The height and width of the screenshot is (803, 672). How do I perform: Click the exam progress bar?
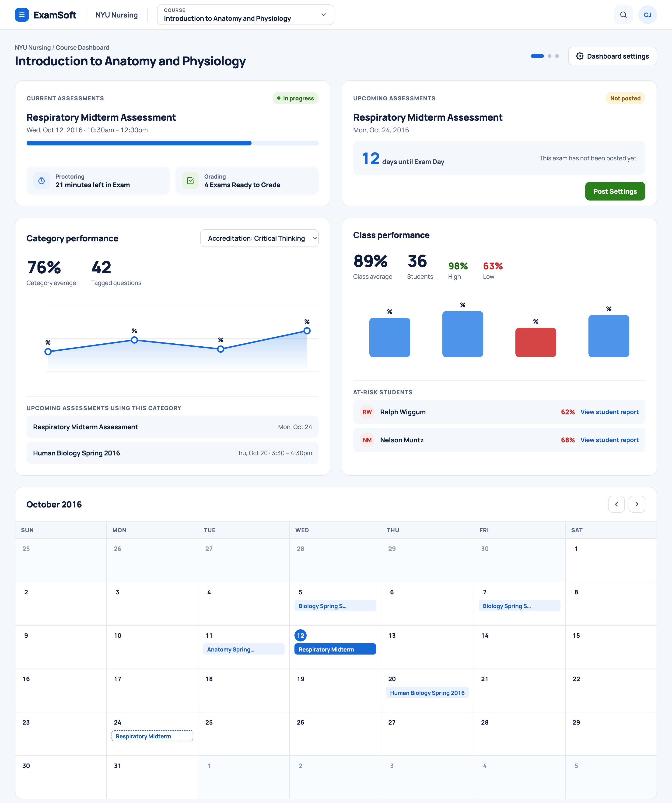point(172,143)
